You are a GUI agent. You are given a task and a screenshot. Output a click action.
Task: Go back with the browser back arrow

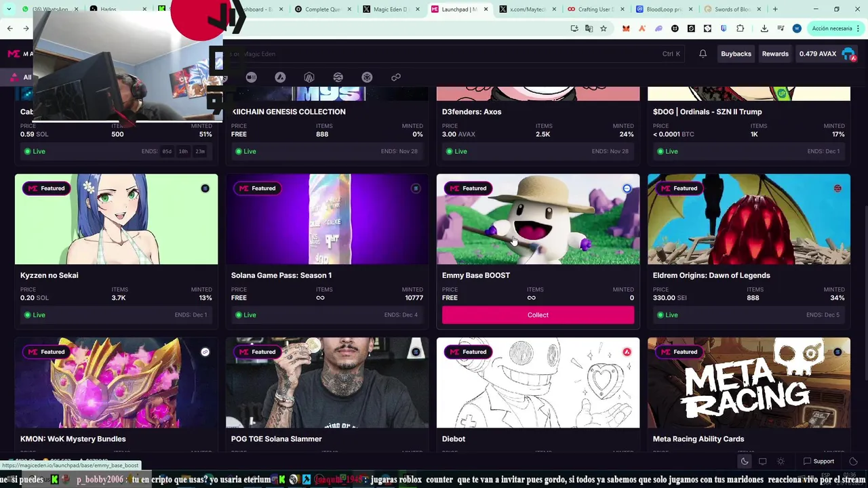coord(9,28)
